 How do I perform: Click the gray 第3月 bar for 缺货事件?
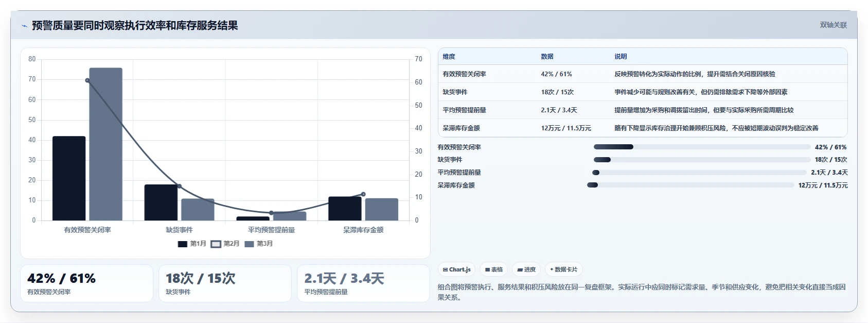(198, 210)
